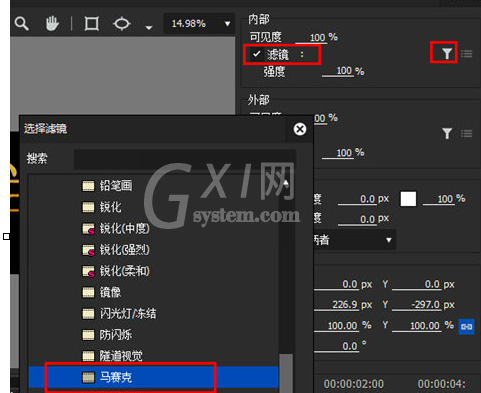
Task: Select the ellipse mask tool
Action: coord(122,24)
